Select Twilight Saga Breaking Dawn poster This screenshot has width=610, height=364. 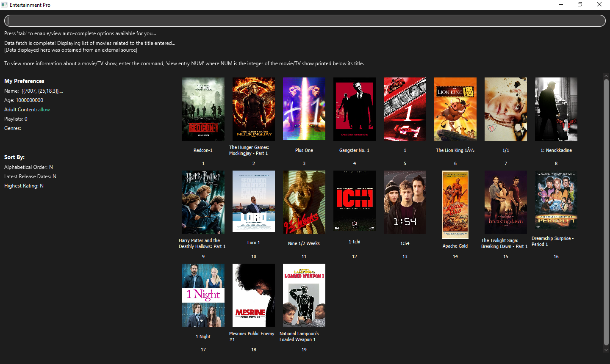pos(506,202)
